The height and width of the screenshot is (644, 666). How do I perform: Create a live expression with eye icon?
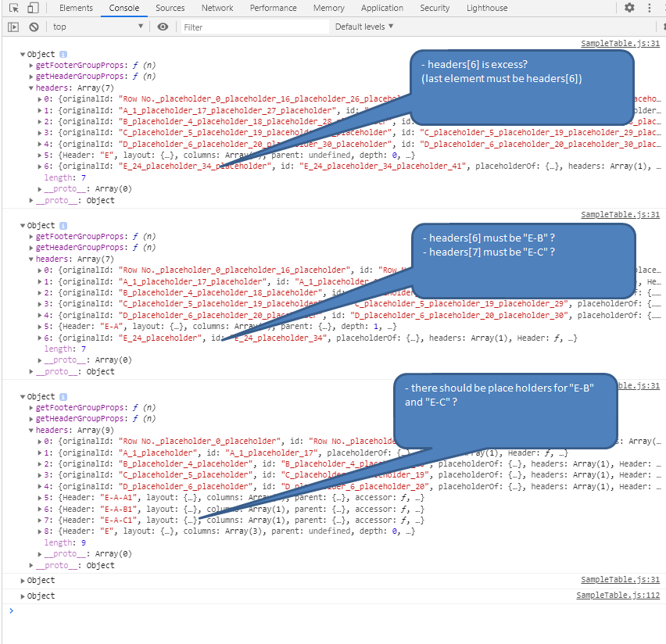point(163,27)
